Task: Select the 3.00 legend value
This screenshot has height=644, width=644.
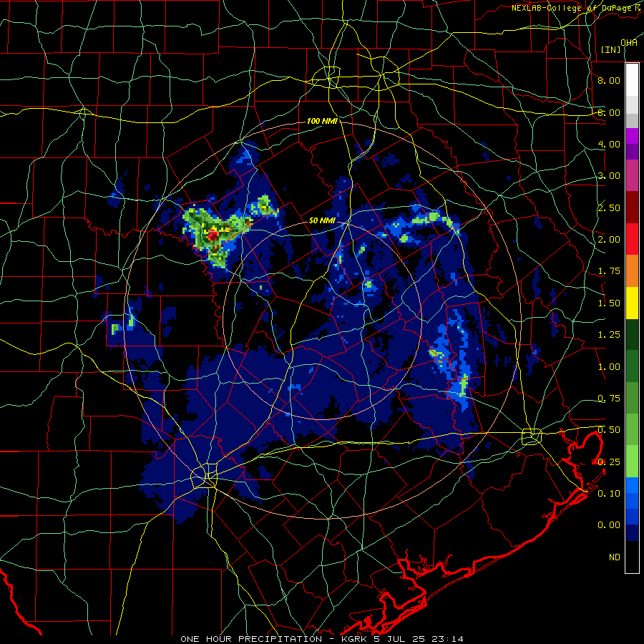Action: (x=609, y=176)
